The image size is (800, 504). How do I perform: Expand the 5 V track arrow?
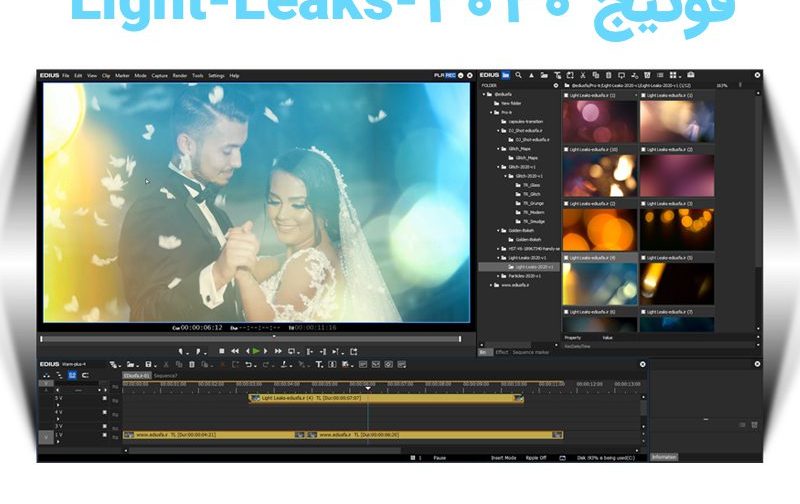point(58,405)
